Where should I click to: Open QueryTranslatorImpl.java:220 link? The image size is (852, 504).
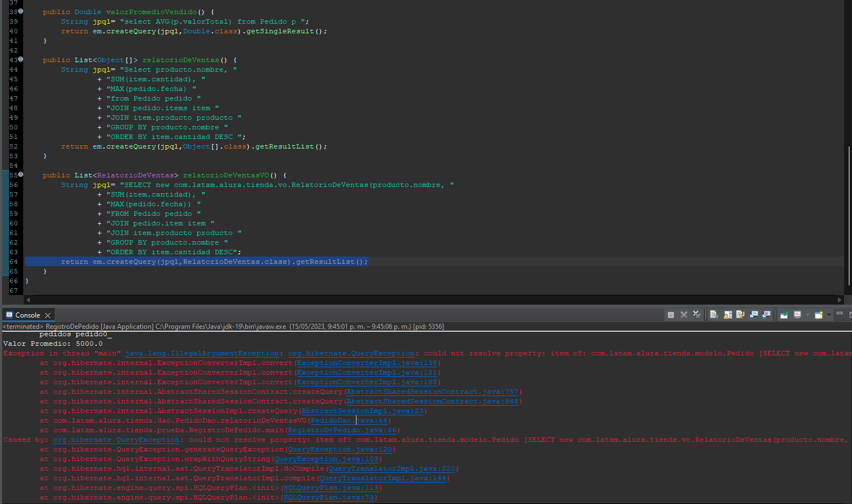(392, 468)
